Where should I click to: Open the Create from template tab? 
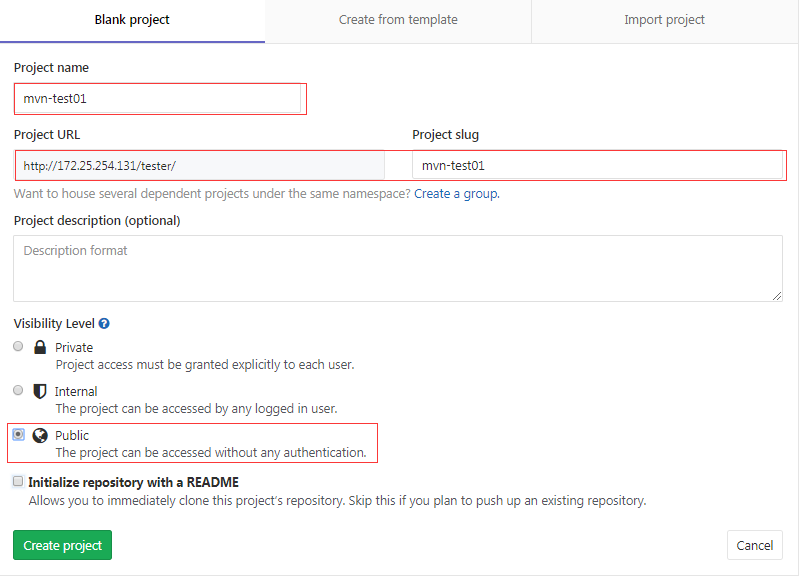point(398,20)
